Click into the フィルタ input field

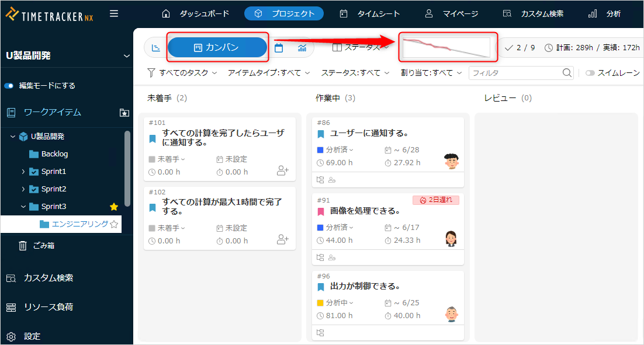click(x=514, y=73)
